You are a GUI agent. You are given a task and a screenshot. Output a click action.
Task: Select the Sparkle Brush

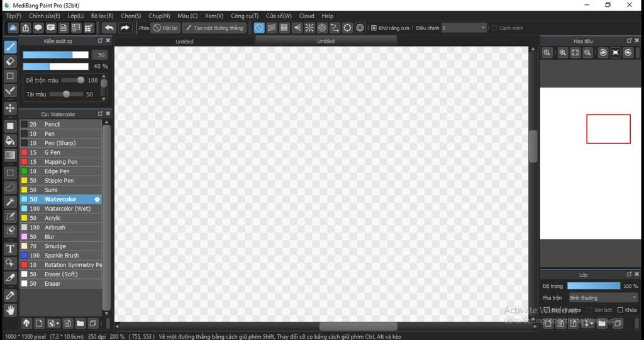tap(61, 256)
